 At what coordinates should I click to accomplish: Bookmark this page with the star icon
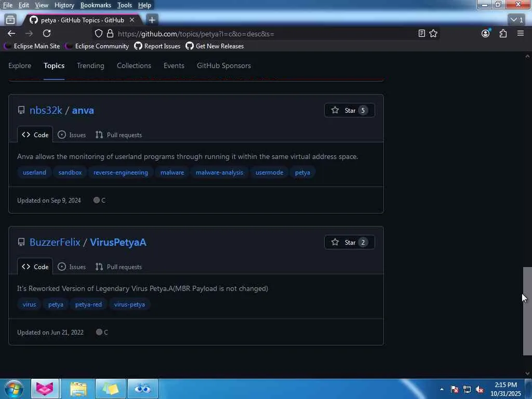[x=433, y=33]
